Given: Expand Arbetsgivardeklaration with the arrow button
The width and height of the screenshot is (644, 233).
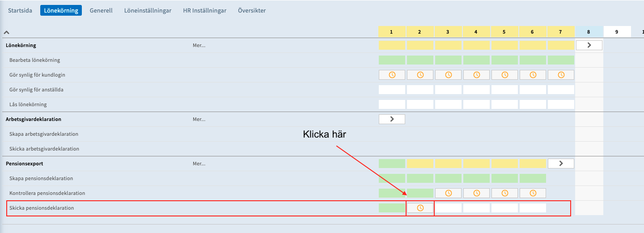Looking at the screenshot, I should click(x=392, y=119).
